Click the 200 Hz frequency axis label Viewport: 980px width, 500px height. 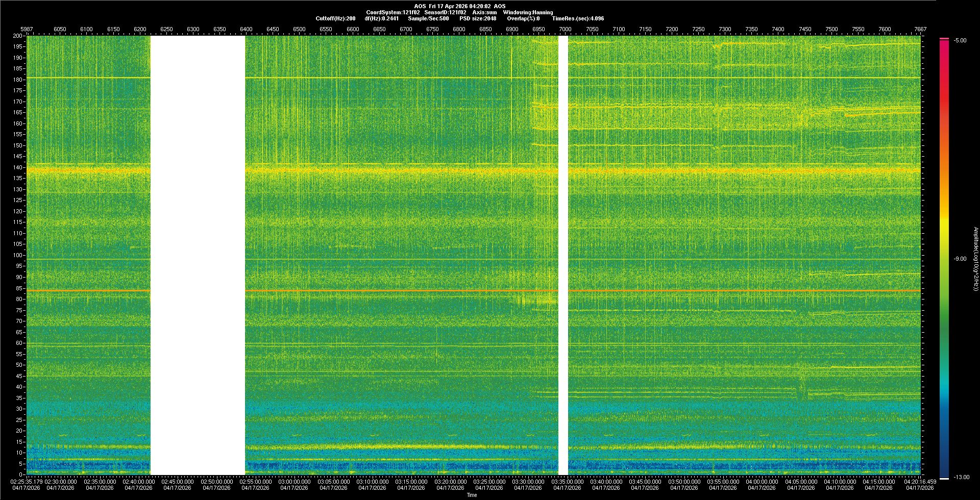click(x=18, y=36)
